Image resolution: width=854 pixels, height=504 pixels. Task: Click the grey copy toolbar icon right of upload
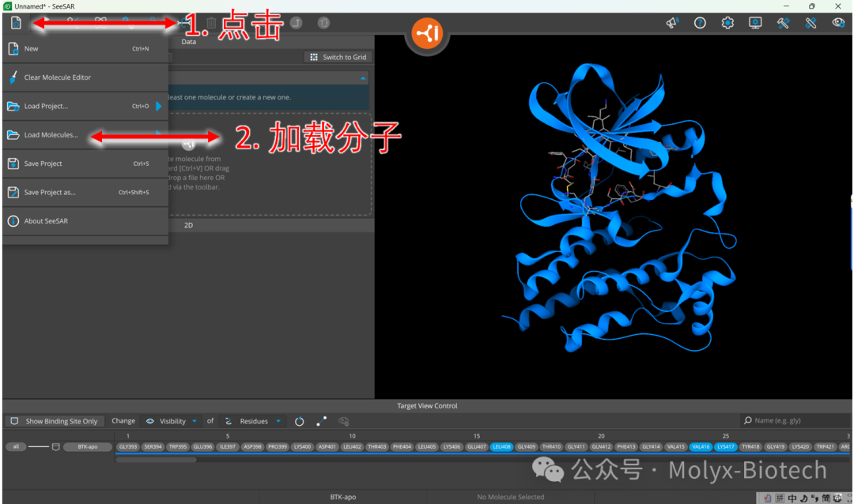[x=323, y=23]
